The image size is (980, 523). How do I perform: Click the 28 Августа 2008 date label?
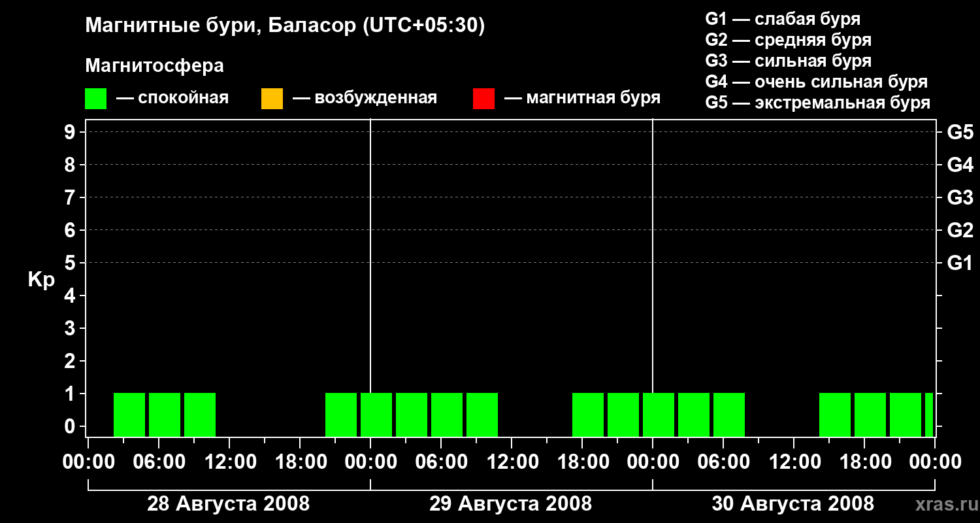click(x=229, y=503)
